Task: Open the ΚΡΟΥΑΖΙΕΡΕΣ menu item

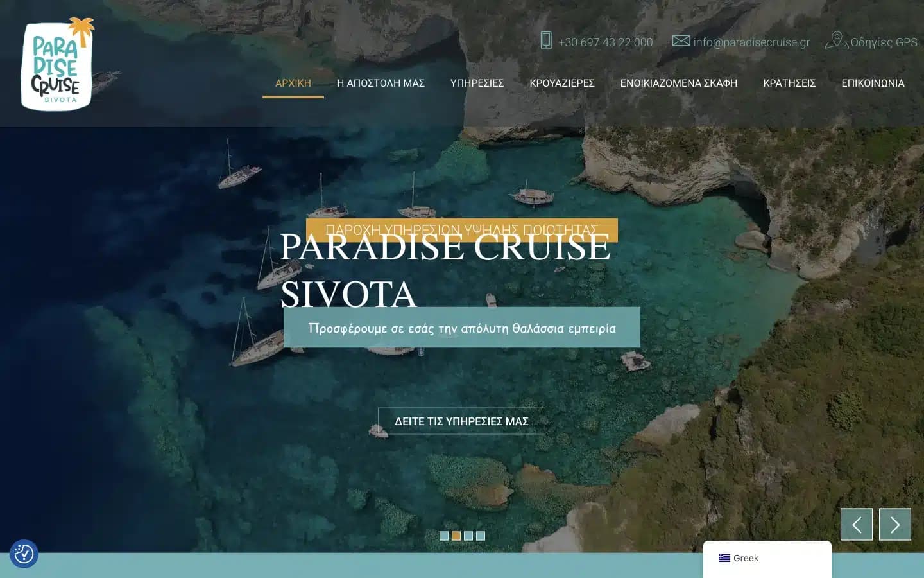Action: point(562,83)
